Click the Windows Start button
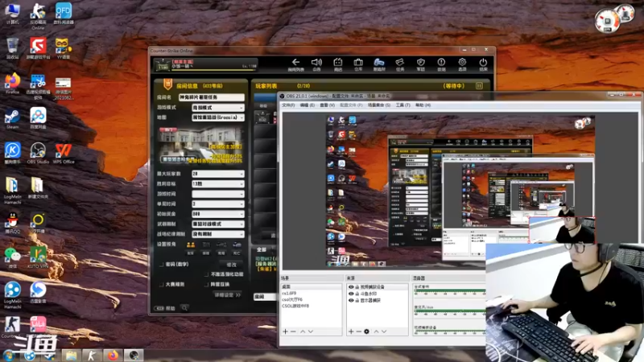The height and width of the screenshot is (362, 644). [8, 356]
